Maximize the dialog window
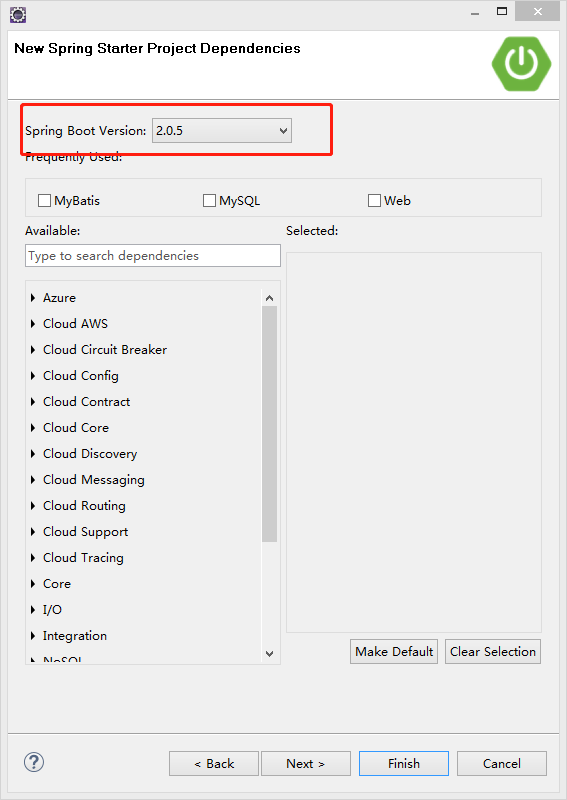Screen dimensions: 567x800 (x=502, y=11)
